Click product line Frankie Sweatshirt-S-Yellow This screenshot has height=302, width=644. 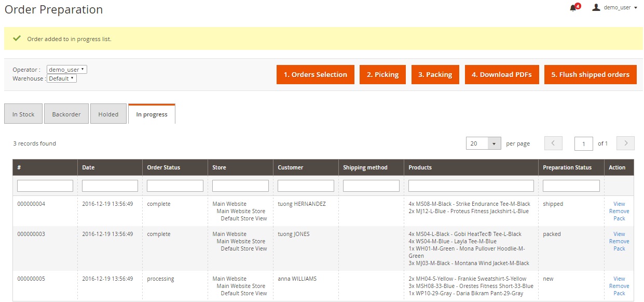[x=468, y=279]
